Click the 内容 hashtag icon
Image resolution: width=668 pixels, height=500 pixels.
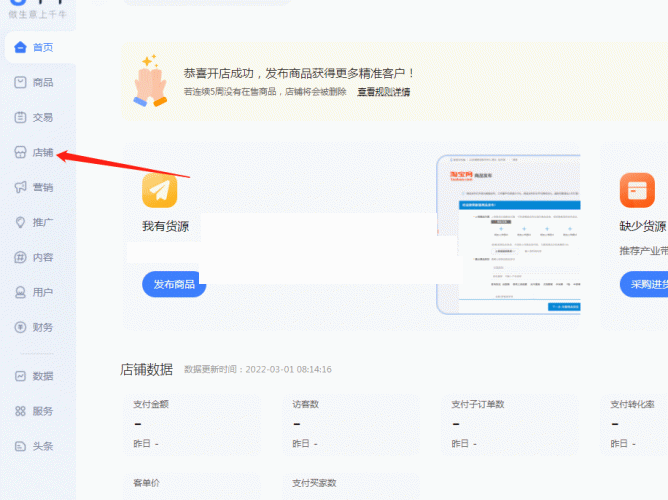point(20,257)
